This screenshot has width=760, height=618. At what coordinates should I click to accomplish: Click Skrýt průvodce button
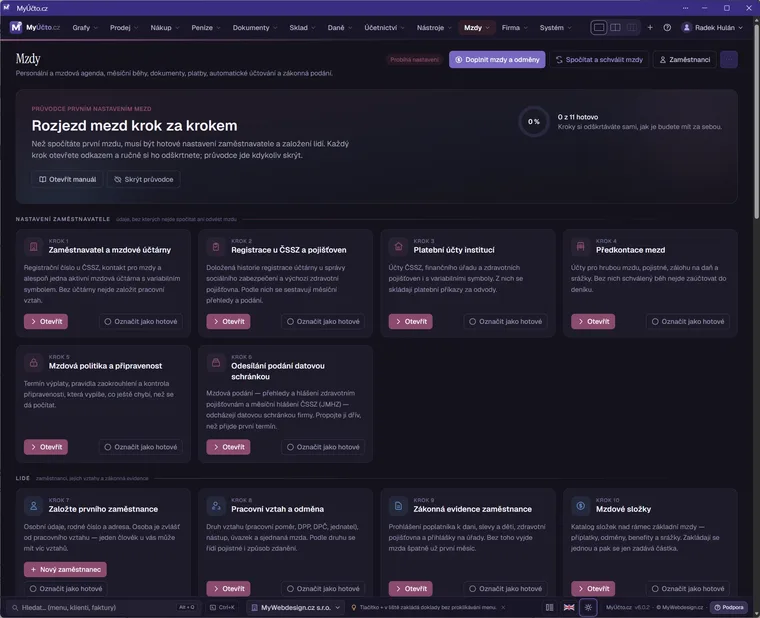[143, 179]
